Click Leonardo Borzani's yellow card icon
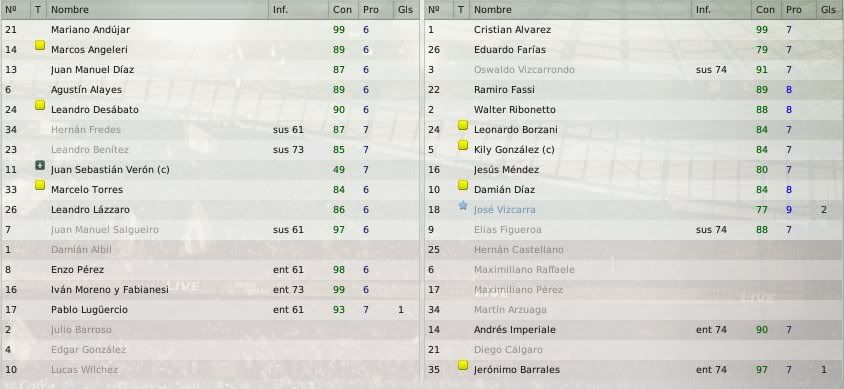This screenshot has height=389, width=844. tap(462, 125)
